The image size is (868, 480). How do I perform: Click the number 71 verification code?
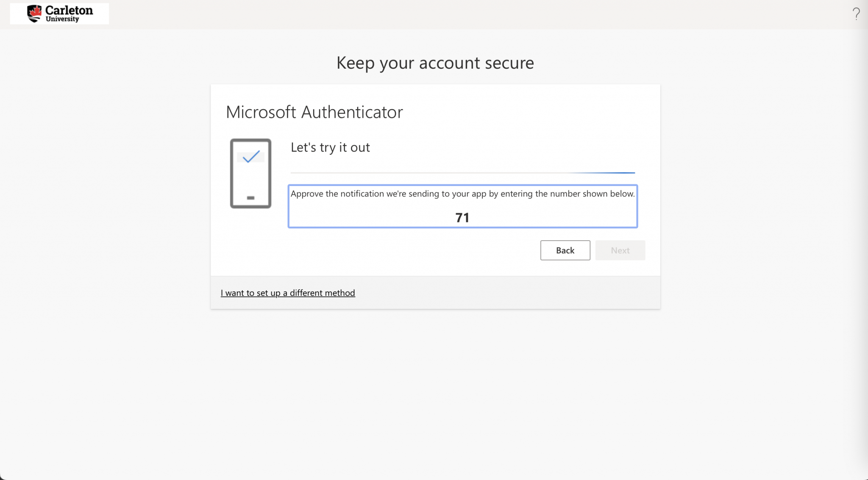click(462, 218)
